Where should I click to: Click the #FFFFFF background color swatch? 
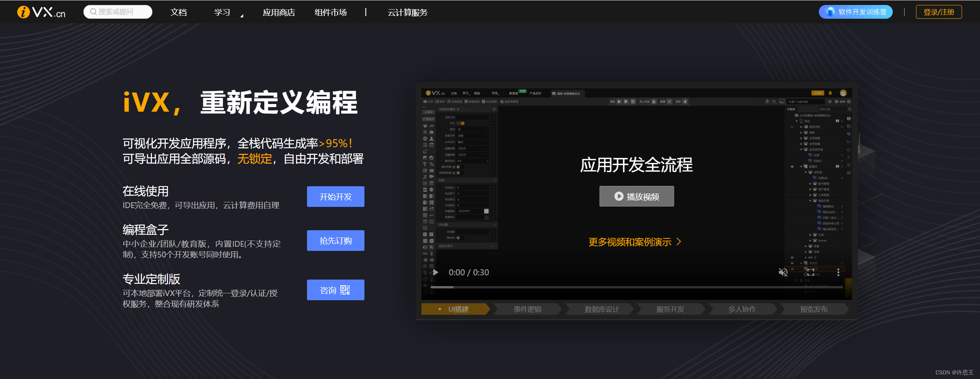(486, 211)
